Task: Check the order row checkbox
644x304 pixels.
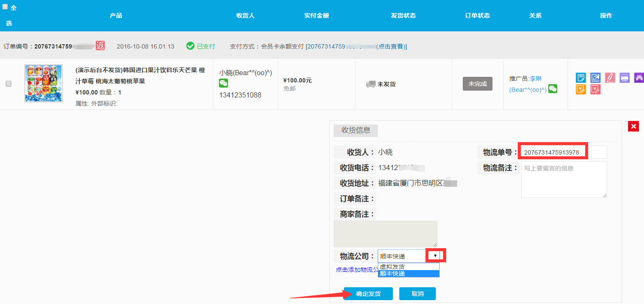Action: point(9,84)
